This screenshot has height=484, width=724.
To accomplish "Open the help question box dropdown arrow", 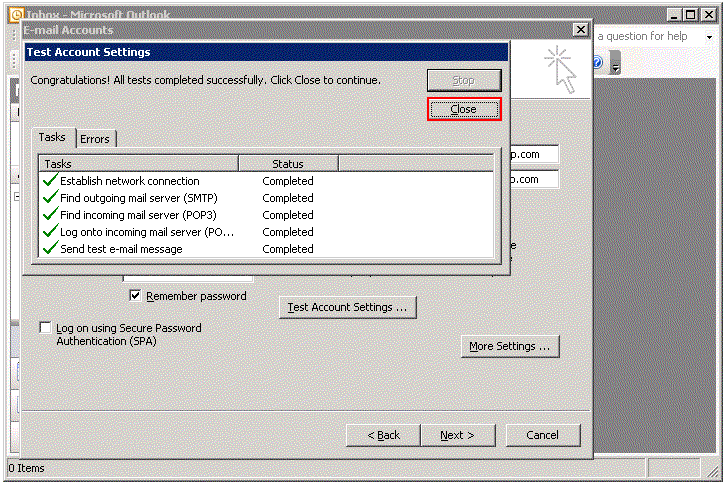I will coord(709,37).
